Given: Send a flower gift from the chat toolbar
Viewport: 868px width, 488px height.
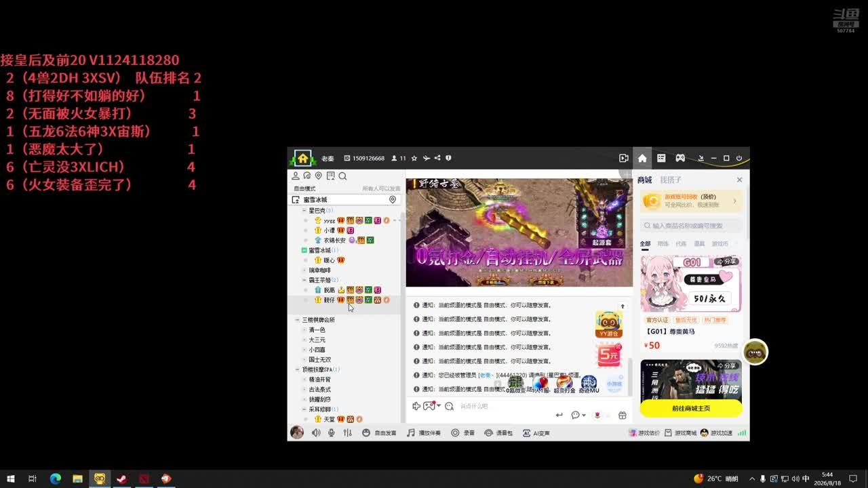Looking at the screenshot, I should [x=597, y=415].
